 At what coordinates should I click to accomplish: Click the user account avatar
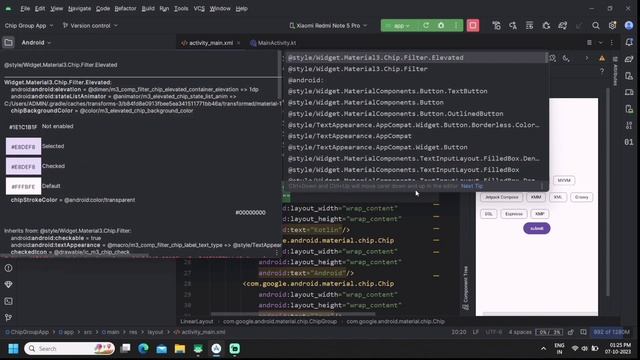(629, 25)
